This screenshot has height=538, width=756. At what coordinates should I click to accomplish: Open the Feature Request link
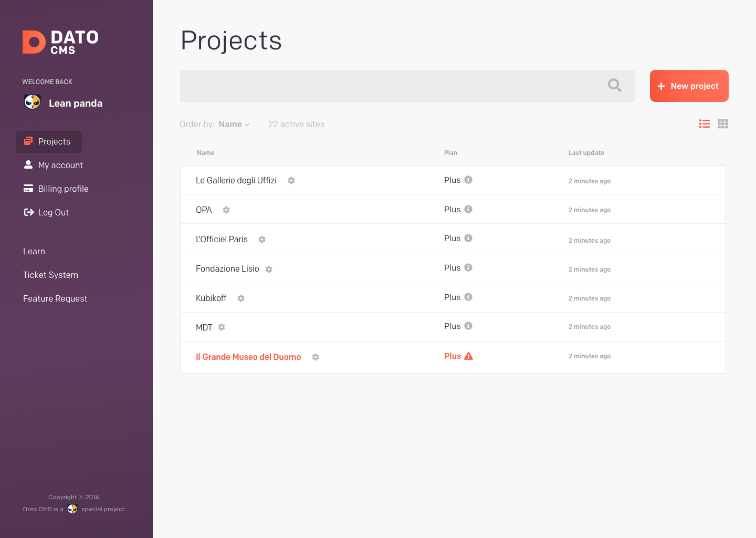click(x=55, y=298)
